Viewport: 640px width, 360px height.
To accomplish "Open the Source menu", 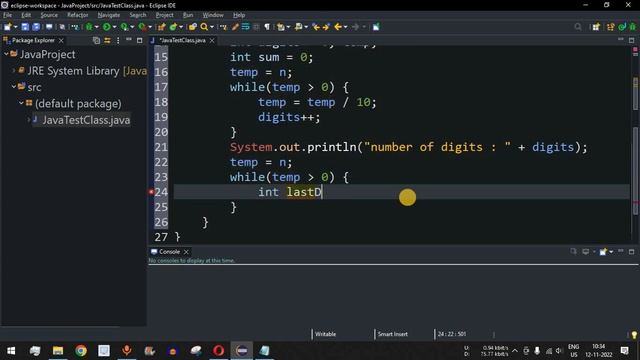I will click(49, 15).
